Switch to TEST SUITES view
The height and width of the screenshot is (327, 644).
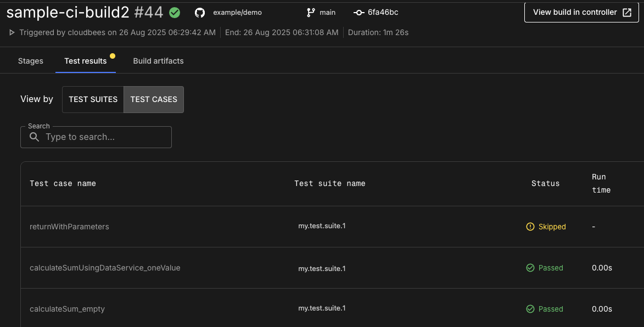[93, 99]
